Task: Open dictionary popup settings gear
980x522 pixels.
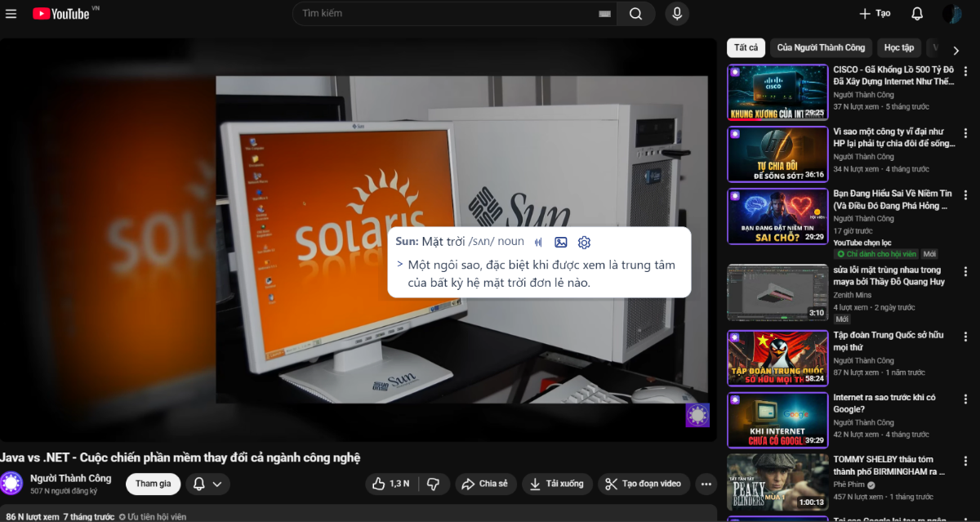Action: pos(584,242)
